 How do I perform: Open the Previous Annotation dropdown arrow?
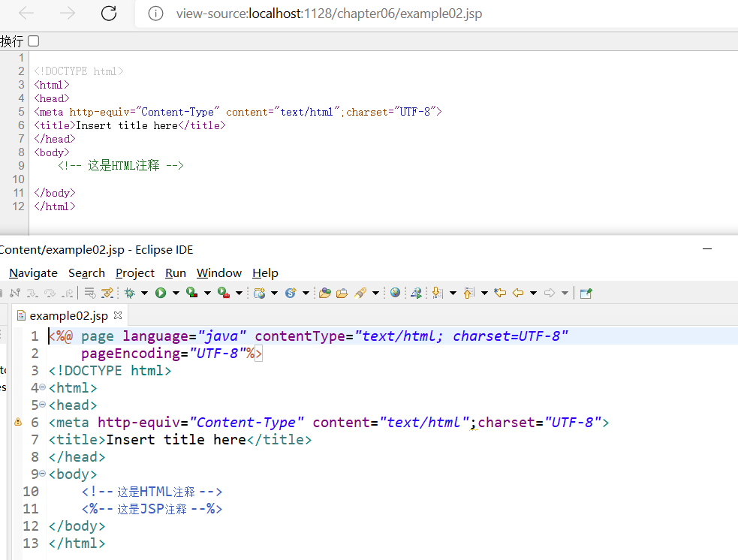click(x=484, y=294)
